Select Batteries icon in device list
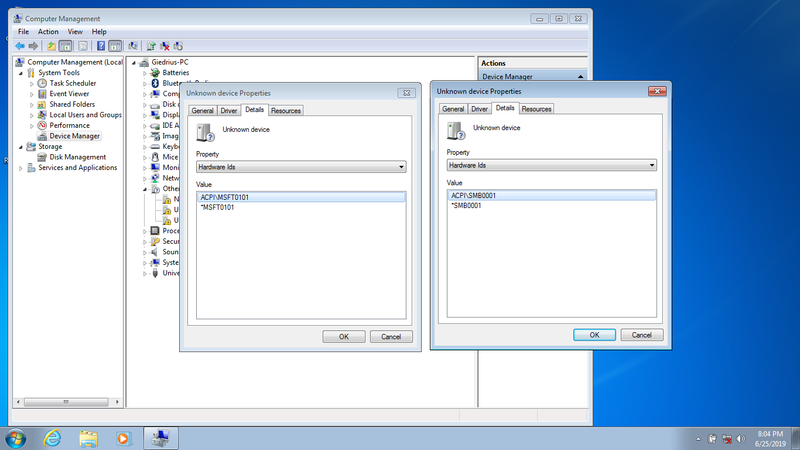The image size is (800, 450). (x=155, y=72)
